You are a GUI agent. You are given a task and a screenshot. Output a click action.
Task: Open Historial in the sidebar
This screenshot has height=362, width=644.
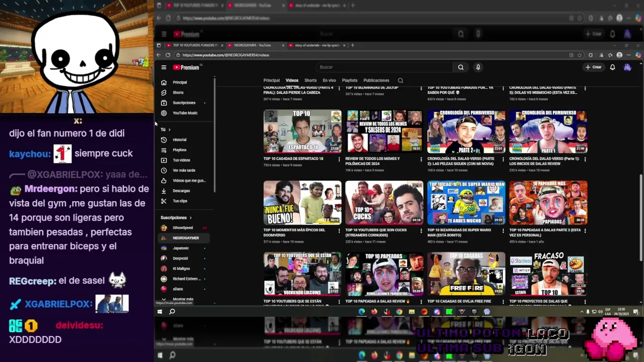pos(180,140)
